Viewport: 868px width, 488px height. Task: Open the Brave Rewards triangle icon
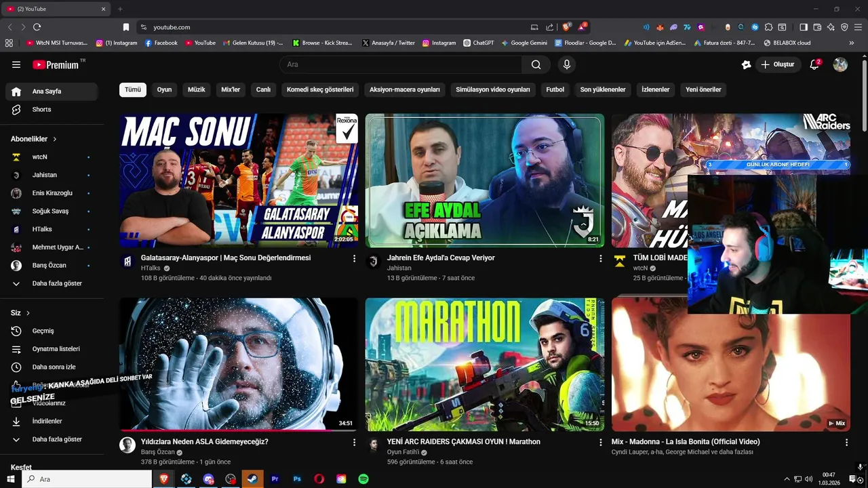(583, 27)
